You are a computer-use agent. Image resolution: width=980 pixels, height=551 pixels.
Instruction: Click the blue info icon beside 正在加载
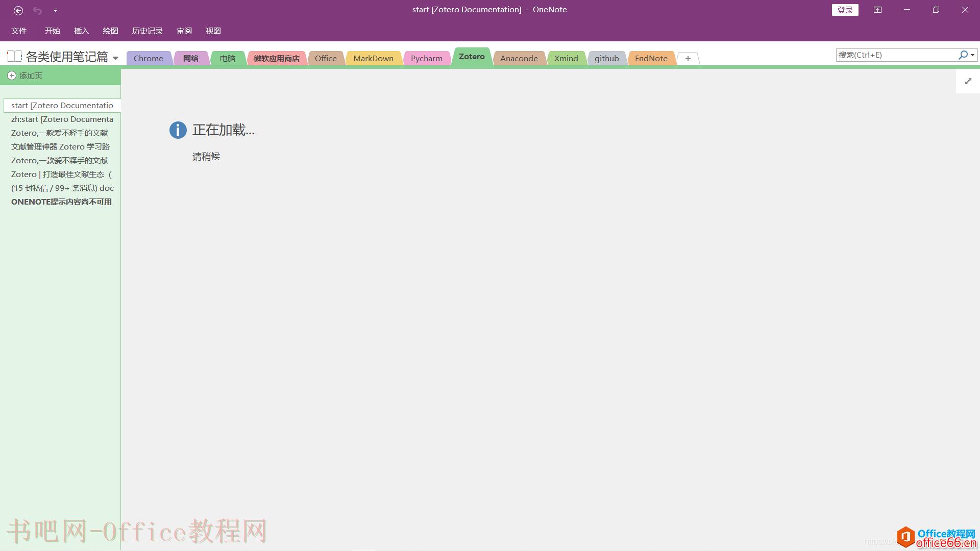(178, 130)
